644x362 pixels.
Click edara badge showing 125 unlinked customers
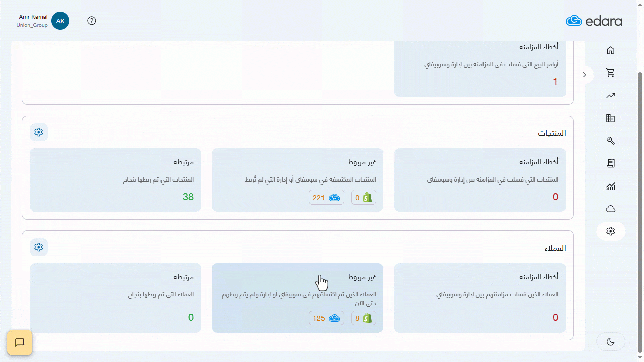[x=327, y=318]
